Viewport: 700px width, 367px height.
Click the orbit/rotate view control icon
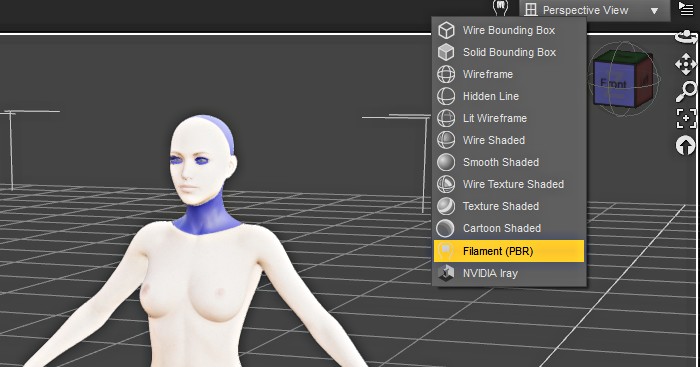[686, 37]
